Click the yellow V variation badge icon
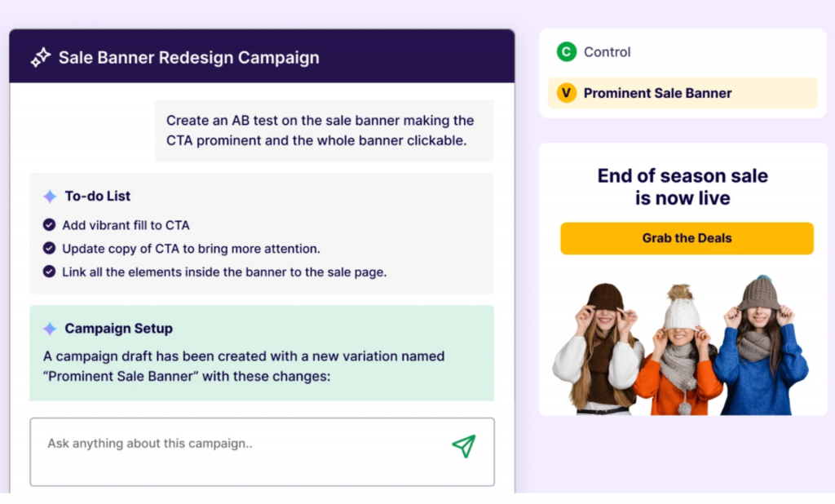The image size is (835, 504). (x=567, y=93)
